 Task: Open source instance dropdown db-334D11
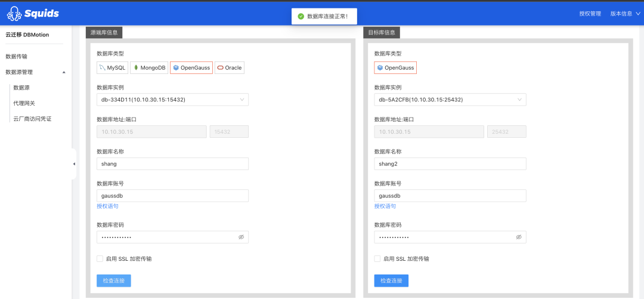pyautogui.click(x=172, y=100)
